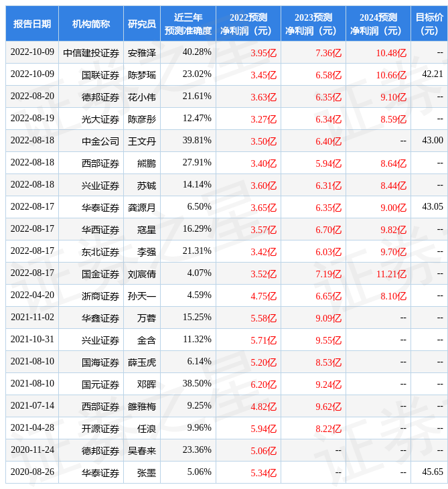
Task: Click 2022 forecast 4.75亿
Action: point(264,297)
